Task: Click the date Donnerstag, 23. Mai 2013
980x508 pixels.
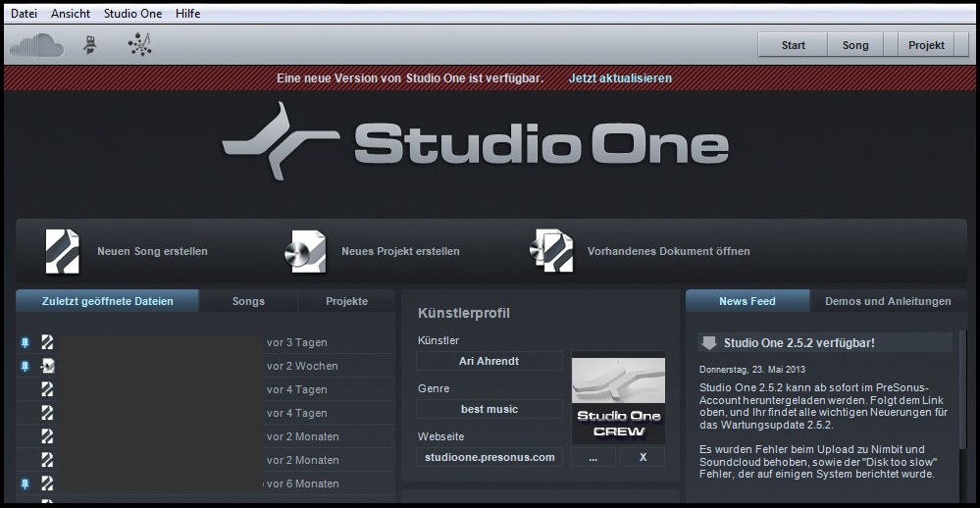Action: tap(752, 370)
